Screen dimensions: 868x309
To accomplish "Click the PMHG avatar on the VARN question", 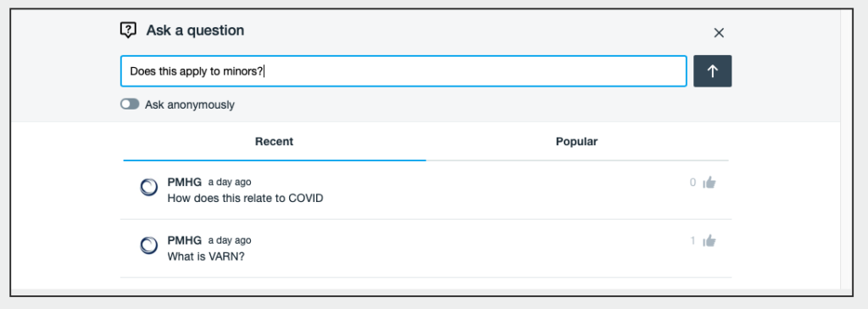I will point(148,245).
